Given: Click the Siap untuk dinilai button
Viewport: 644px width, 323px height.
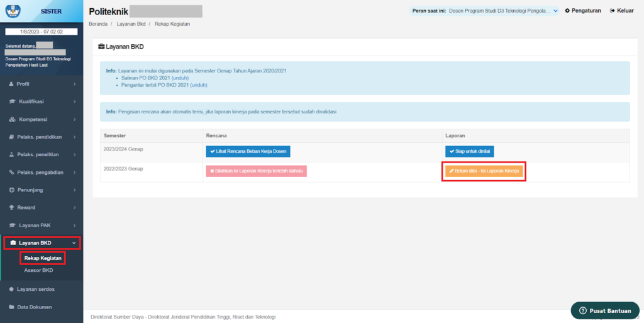Looking at the screenshot, I should click(x=469, y=152).
